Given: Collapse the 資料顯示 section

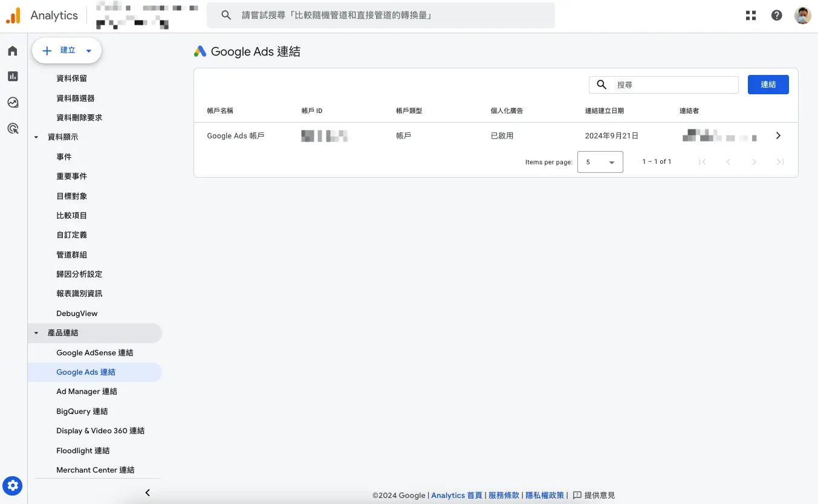Looking at the screenshot, I should (x=36, y=137).
